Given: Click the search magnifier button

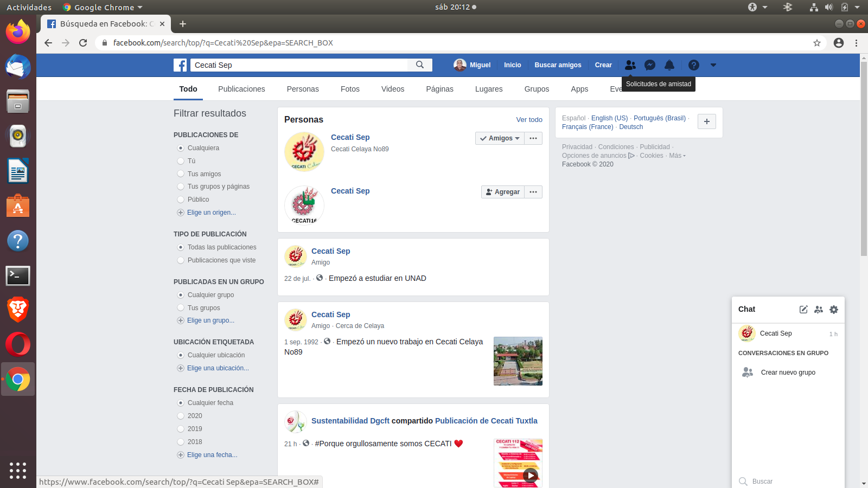Looking at the screenshot, I should (x=420, y=65).
